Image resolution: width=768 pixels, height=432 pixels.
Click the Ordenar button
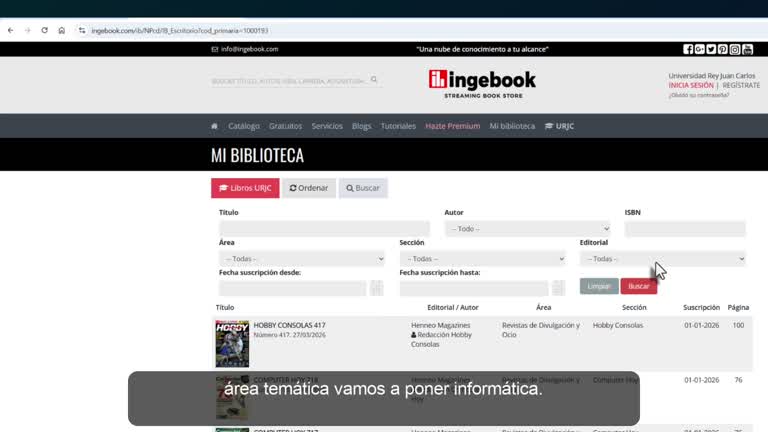[309, 188]
